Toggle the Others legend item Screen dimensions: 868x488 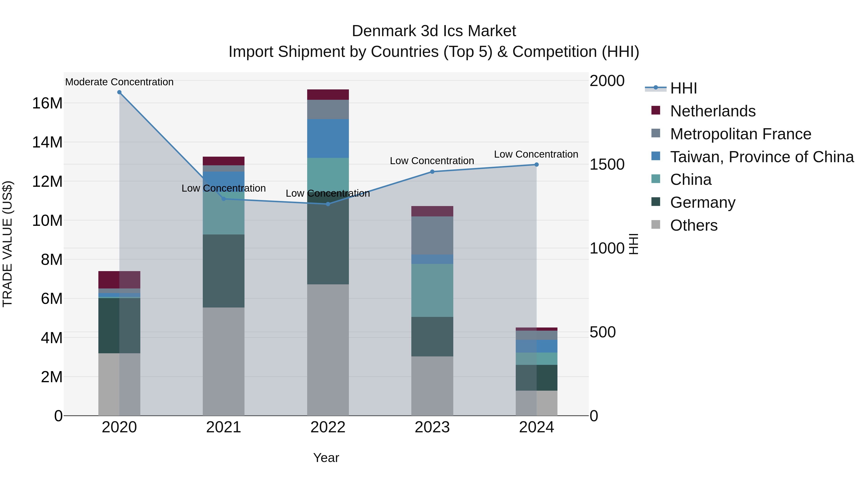pyautogui.click(x=684, y=225)
